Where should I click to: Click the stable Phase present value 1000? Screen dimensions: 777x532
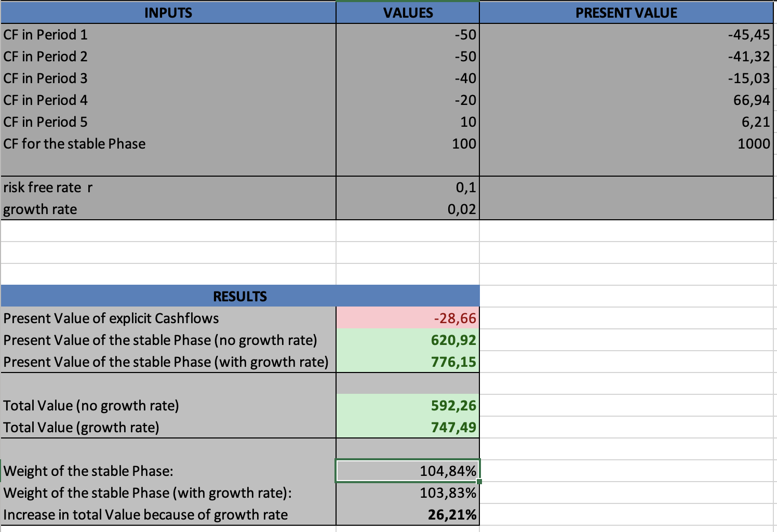coord(626,144)
